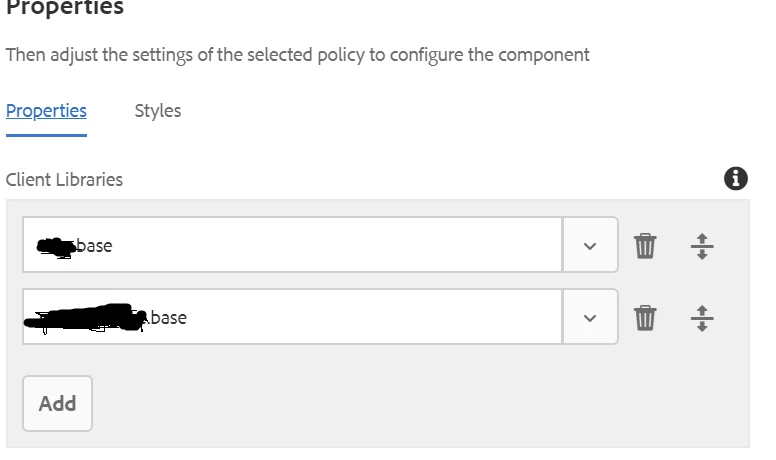Screen dimensions: 776x460
Task: Click the word "base" in first field
Action: pos(94,245)
